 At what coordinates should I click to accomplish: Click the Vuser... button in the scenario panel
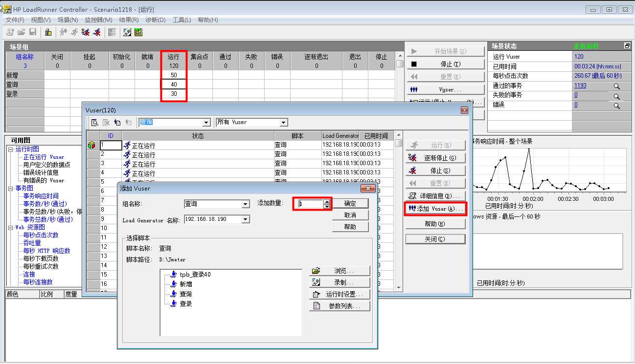point(445,89)
